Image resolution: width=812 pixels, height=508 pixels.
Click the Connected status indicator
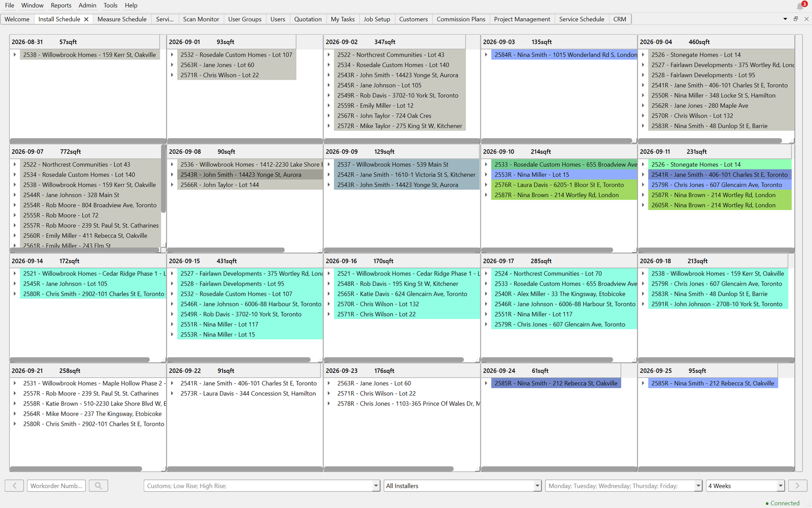782,503
